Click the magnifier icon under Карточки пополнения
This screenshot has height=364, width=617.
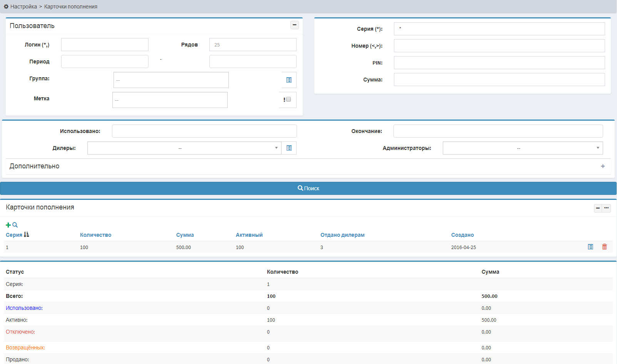[x=15, y=225]
